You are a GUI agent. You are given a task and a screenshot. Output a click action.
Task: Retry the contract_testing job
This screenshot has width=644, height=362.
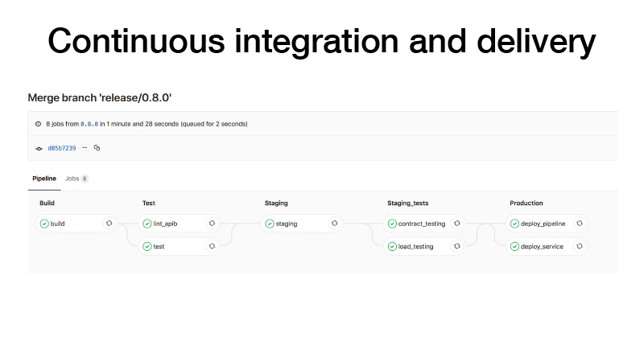[x=456, y=224]
